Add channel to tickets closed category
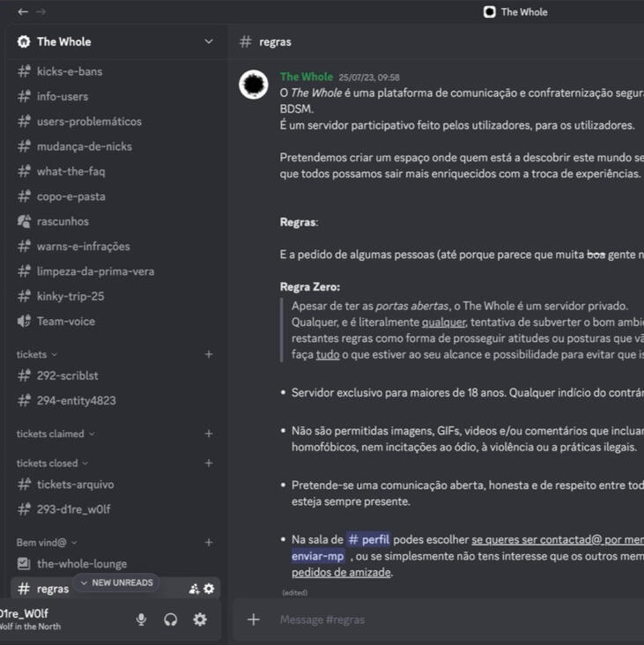Viewport: 644px width, 645px height. [209, 463]
